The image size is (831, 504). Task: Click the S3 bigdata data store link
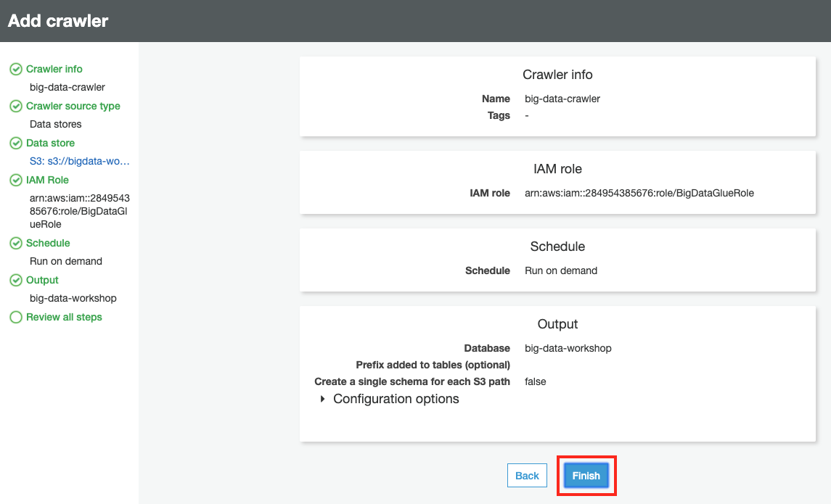coord(80,161)
